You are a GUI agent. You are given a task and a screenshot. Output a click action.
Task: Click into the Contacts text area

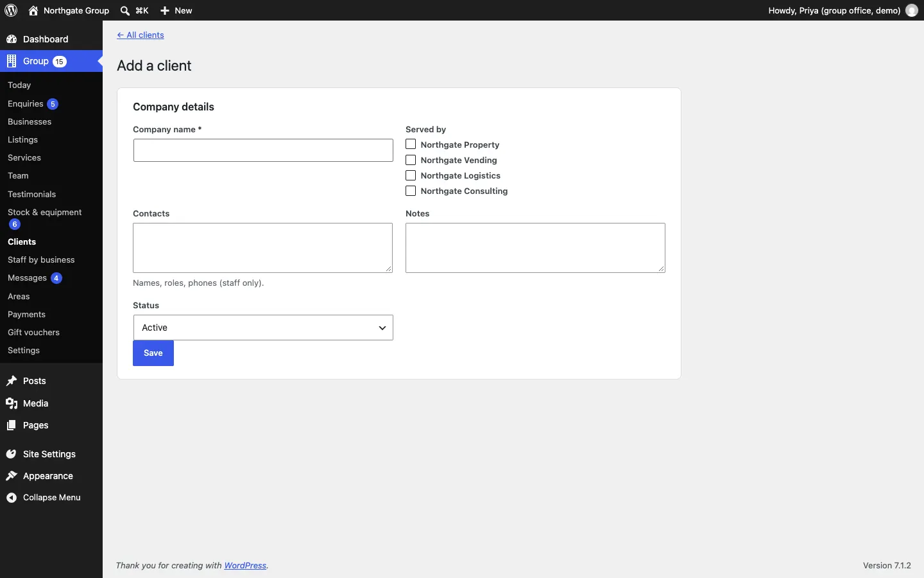[x=263, y=248]
